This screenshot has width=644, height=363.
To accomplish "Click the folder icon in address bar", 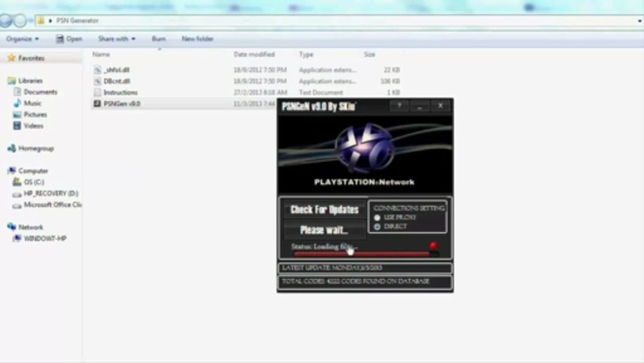I will 41,21.
